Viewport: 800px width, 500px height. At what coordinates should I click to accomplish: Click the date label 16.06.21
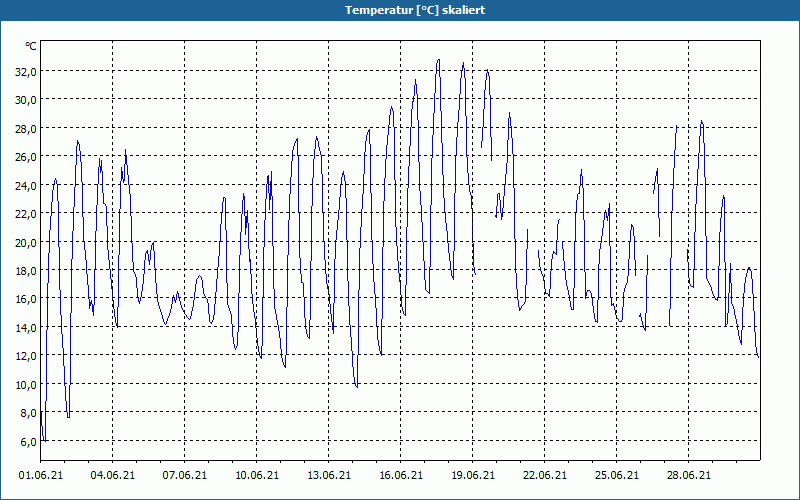click(x=401, y=476)
